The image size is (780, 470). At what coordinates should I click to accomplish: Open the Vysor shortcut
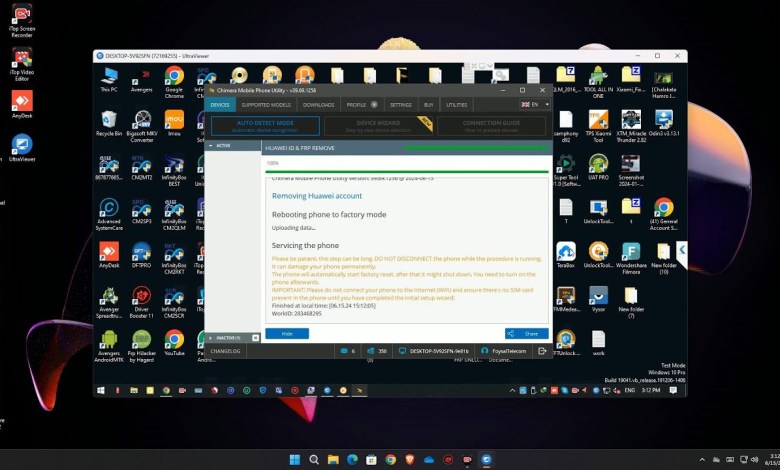pyautogui.click(x=598, y=299)
